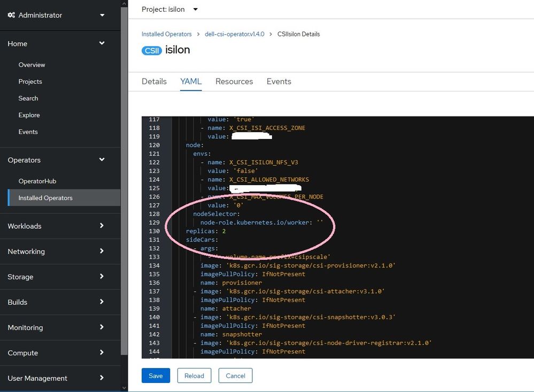The width and height of the screenshot is (534, 392).
Task: Open the Project: isilon dropdown
Action: 169,9
